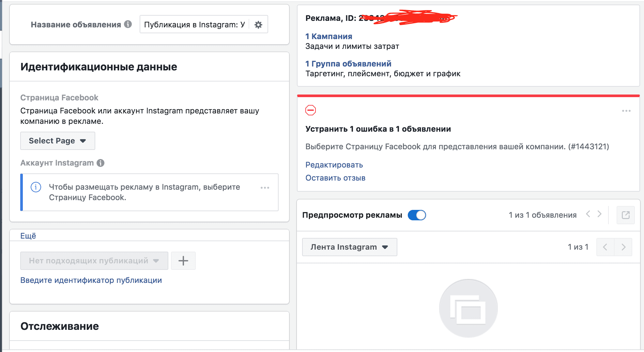This screenshot has width=644, height=352.
Task: Click Оставить отзыв link
Action: (x=335, y=178)
